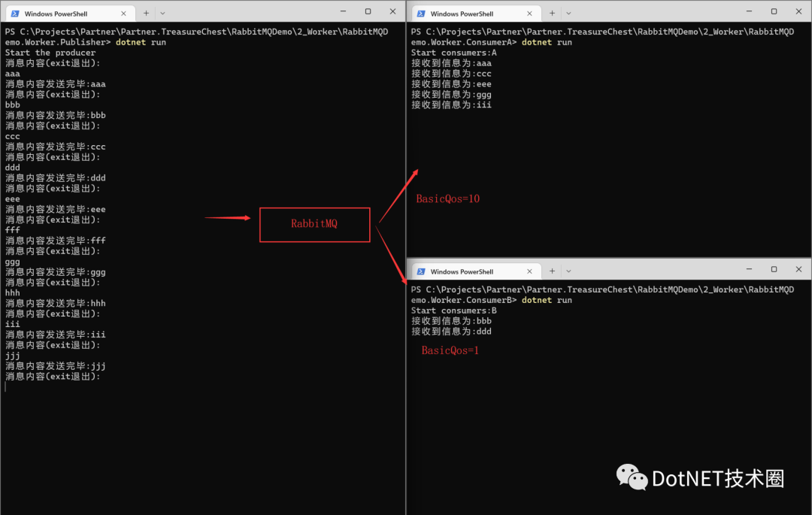Maximize the Publisher PowerShell window
Screen dimensions: 812x515
pyautogui.click(x=368, y=11)
